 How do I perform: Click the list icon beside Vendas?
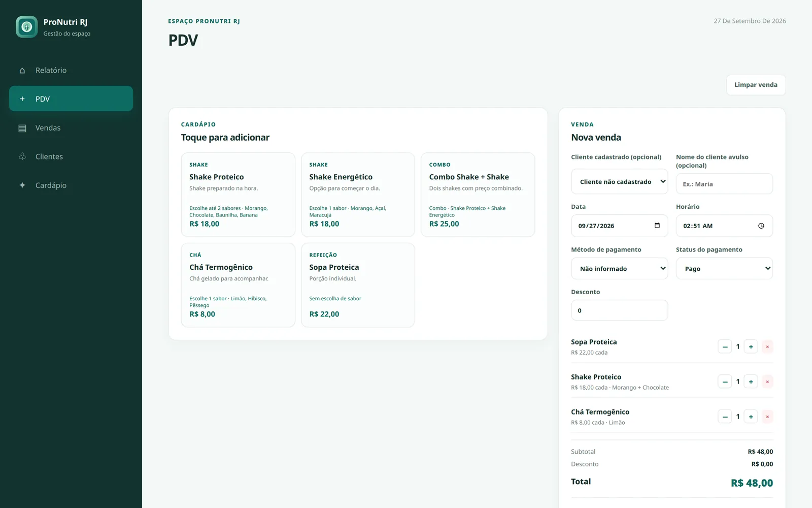tap(22, 128)
